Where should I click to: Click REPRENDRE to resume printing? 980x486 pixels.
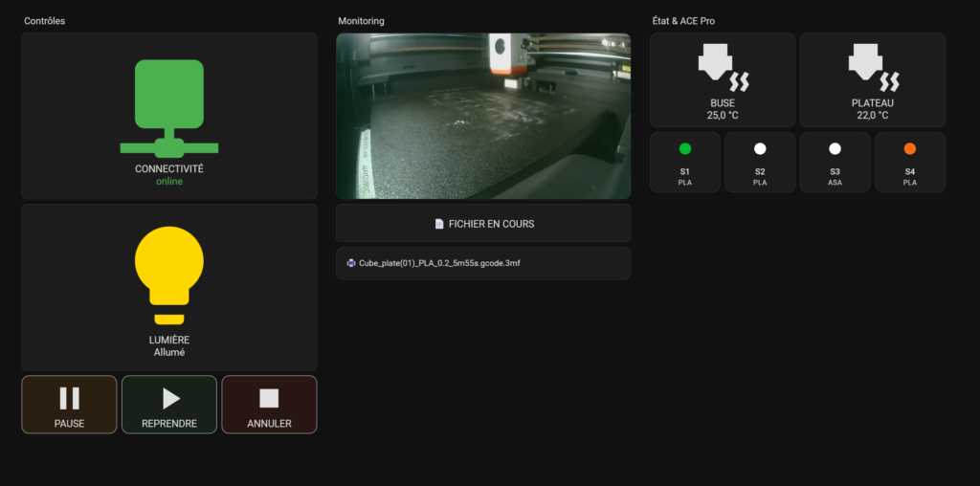pyautogui.click(x=169, y=405)
